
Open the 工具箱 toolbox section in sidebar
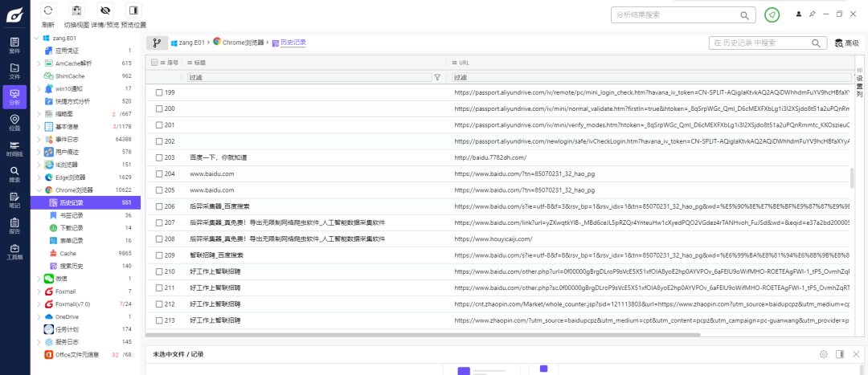(15, 251)
